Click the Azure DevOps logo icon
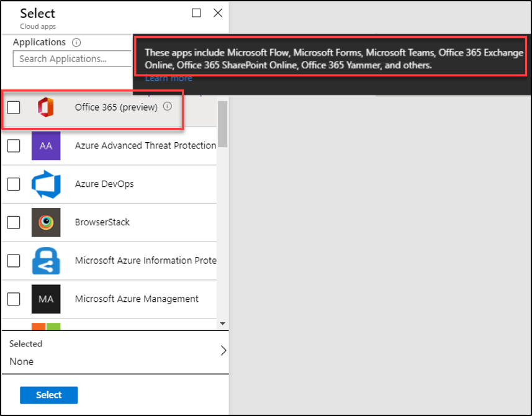Screen dimensions: 532x416 tap(46, 184)
